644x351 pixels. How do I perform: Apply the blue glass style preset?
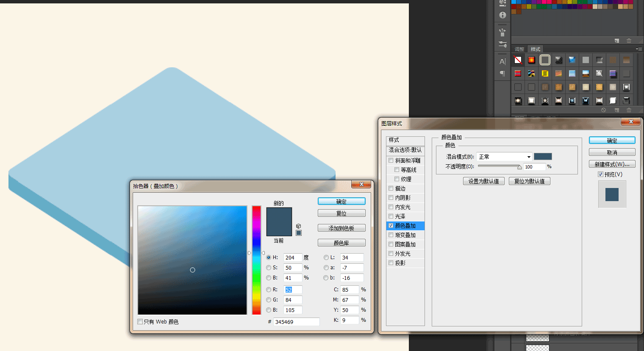tap(572, 60)
